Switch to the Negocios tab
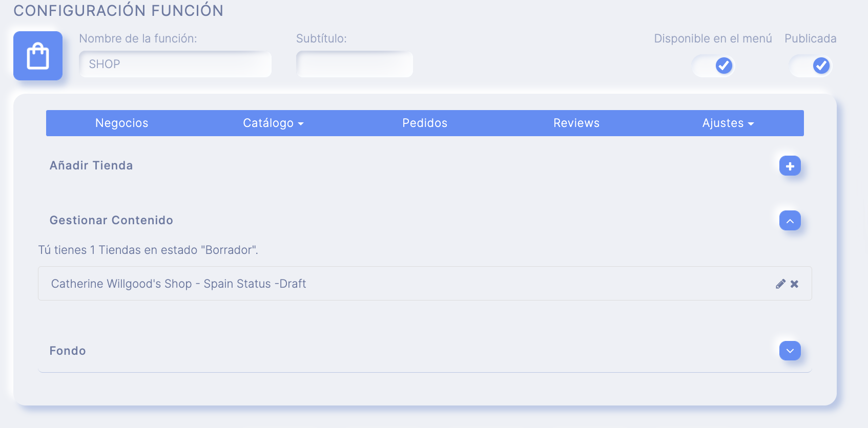This screenshot has height=428, width=868. (x=122, y=123)
